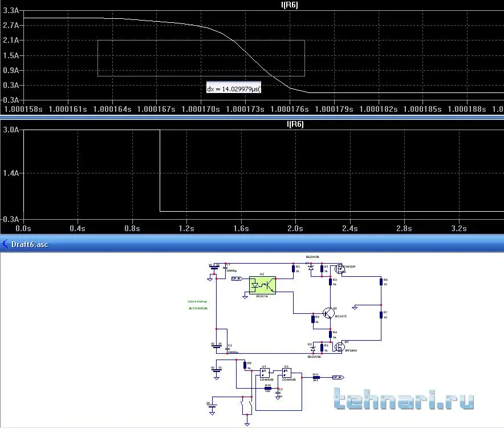This screenshot has width=504, height=428.
Task: Click the falling current trace in top plot
Action: pos(254,59)
